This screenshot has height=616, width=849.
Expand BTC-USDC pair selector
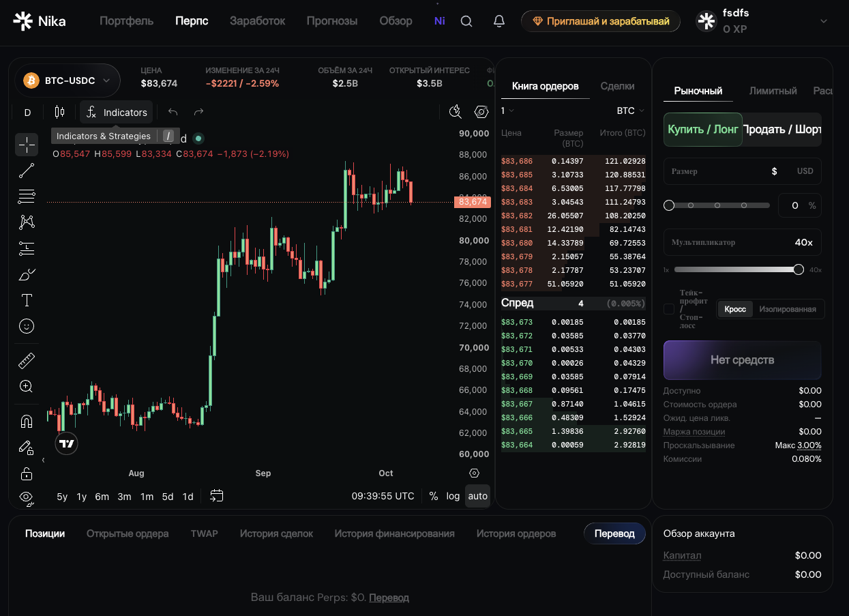click(68, 80)
